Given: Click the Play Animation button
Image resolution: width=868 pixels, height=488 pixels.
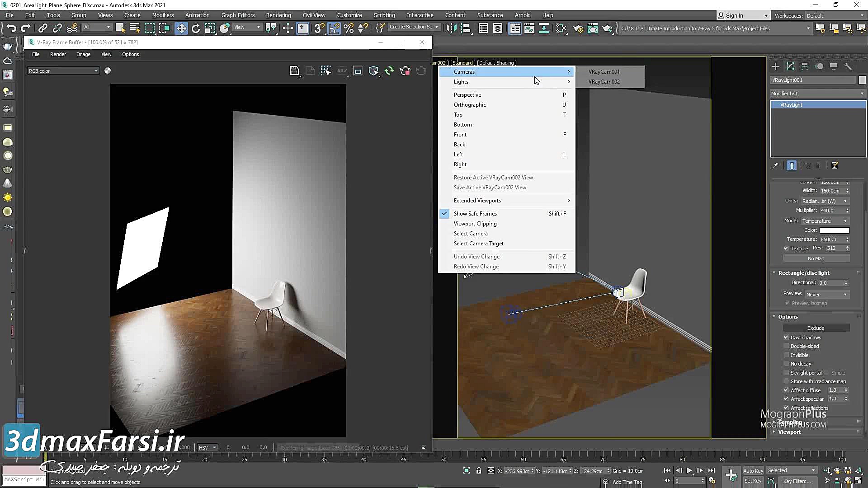Looking at the screenshot, I should coord(689,470).
